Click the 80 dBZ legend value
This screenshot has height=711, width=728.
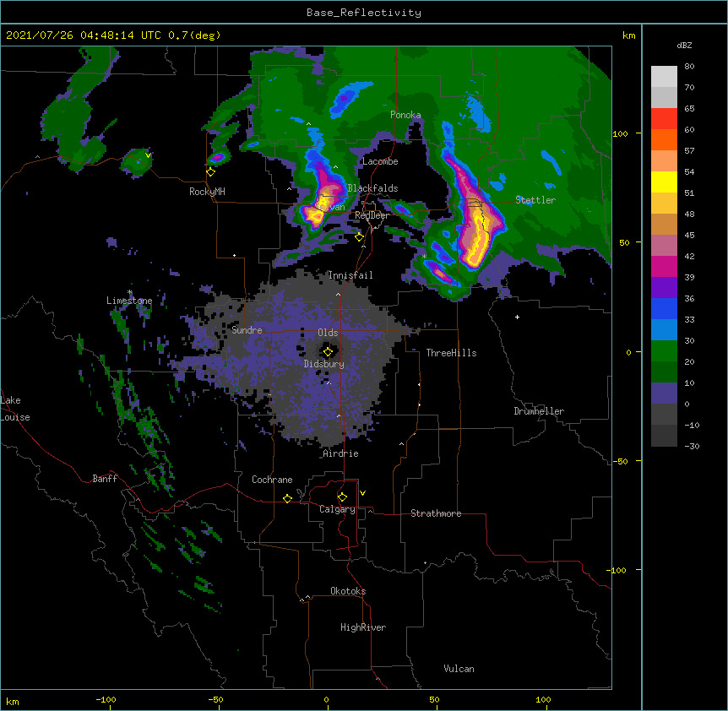tap(689, 67)
